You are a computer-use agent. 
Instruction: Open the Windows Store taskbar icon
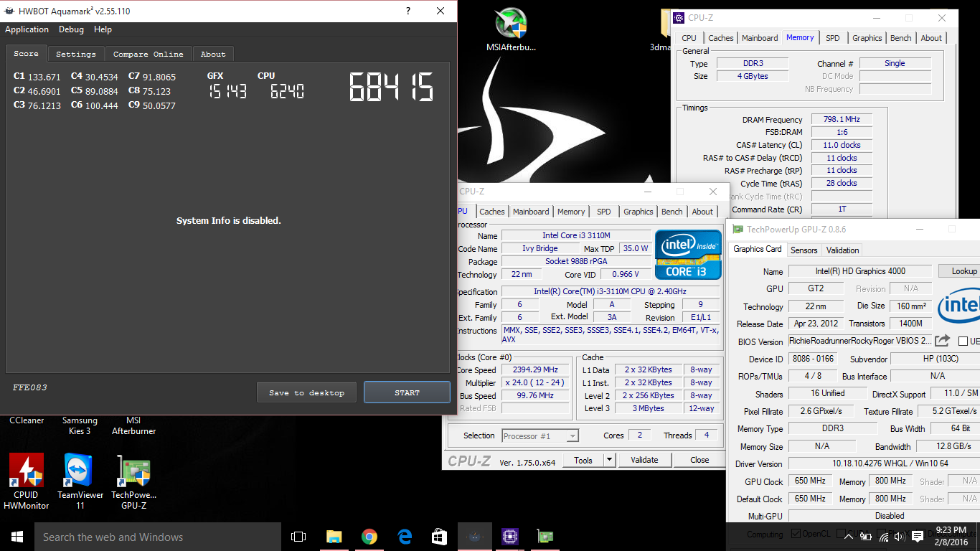(x=439, y=537)
